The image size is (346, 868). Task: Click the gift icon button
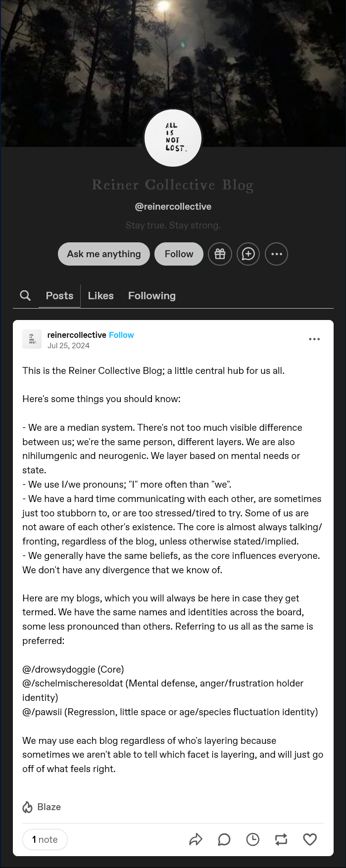tap(220, 254)
